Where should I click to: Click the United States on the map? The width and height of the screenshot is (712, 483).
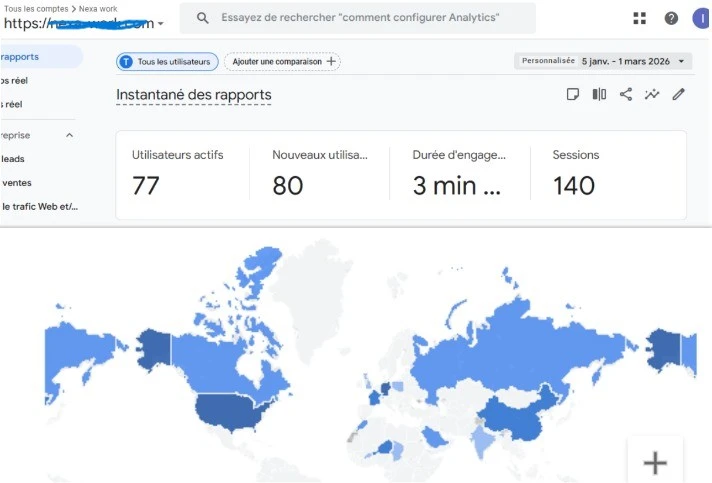pos(227,412)
